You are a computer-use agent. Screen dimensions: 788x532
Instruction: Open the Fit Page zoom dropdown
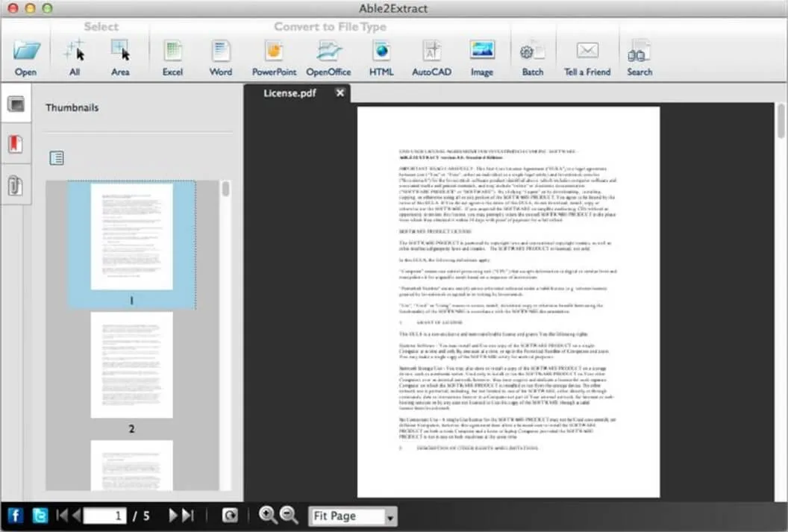pyautogui.click(x=353, y=516)
